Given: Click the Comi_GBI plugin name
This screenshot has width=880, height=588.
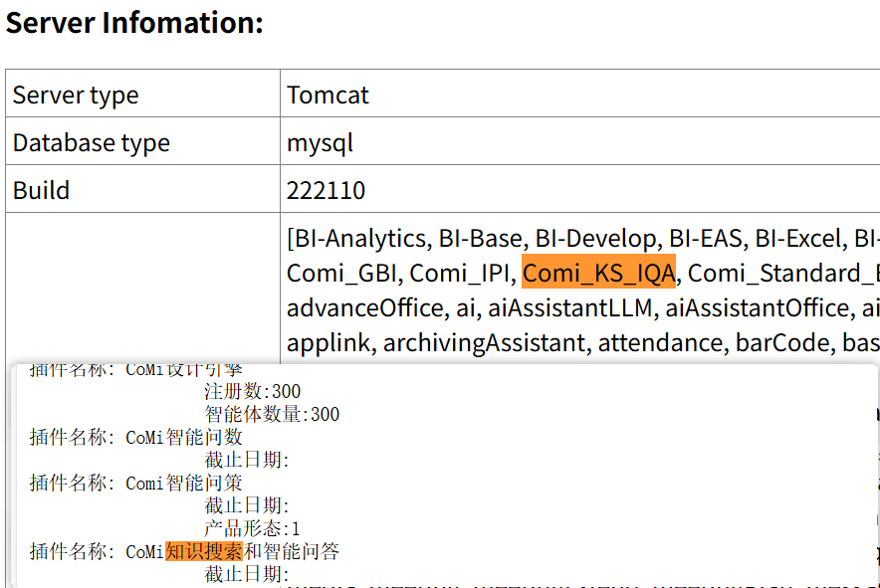Looking at the screenshot, I should 340,273.
